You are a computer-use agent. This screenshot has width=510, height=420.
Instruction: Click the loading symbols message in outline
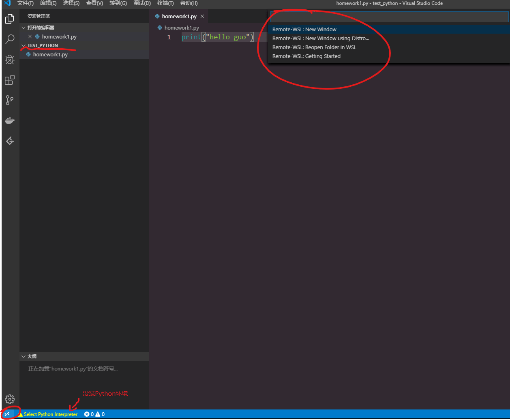coord(73,369)
